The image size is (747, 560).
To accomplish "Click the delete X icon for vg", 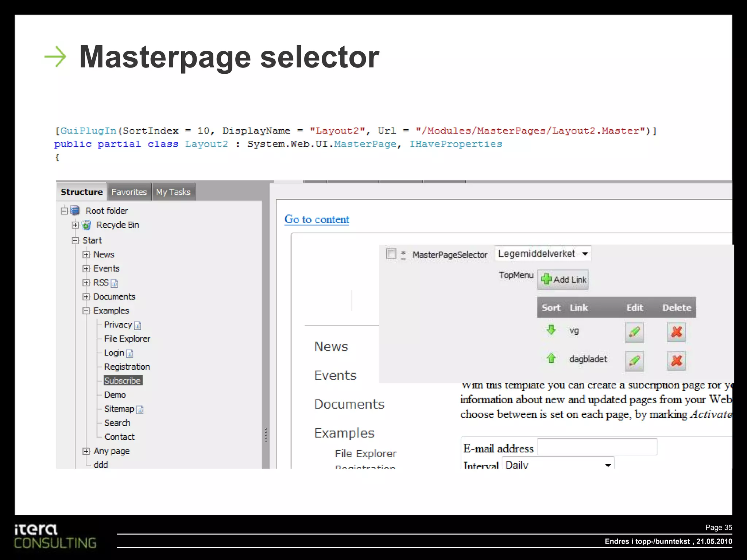I will (x=676, y=332).
